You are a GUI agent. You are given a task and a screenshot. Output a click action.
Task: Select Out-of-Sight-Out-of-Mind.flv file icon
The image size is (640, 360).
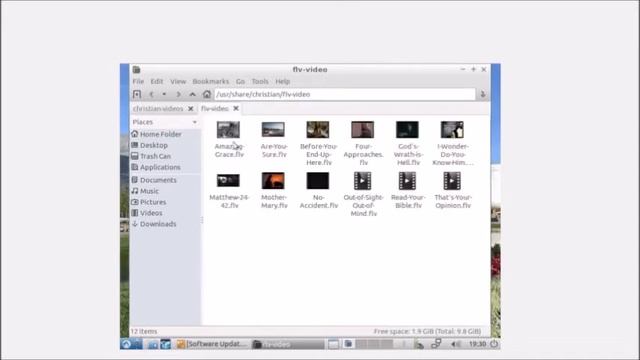pos(362,181)
